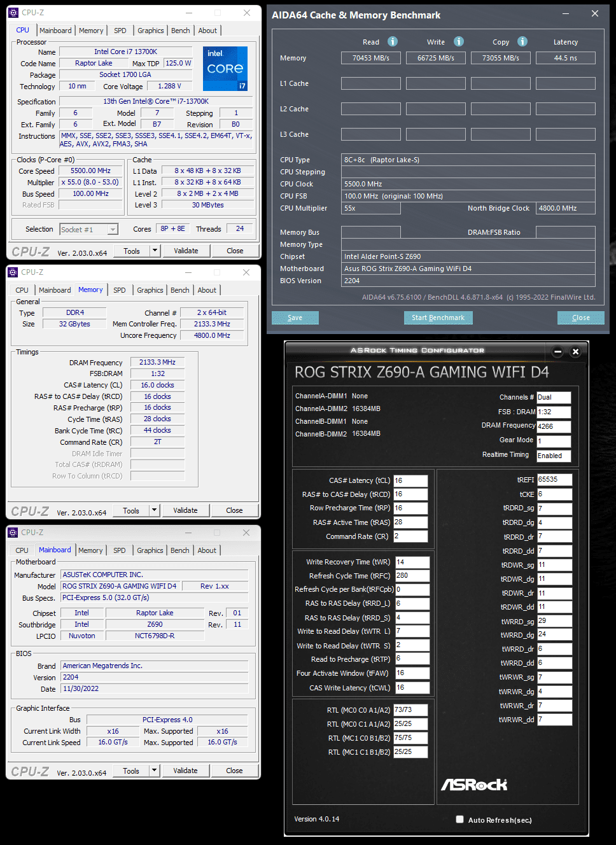
Task: Click the tREFI value field 65535
Action: pyautogui.click(x=554, y=480)
